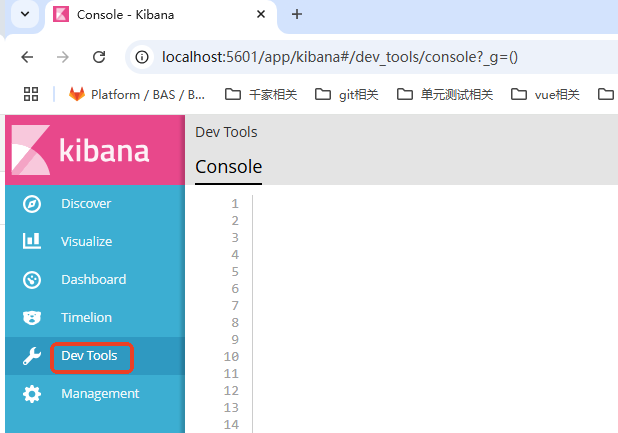Open the Visualize bar chart icon

pyautogui.click(x=32, y=241)
